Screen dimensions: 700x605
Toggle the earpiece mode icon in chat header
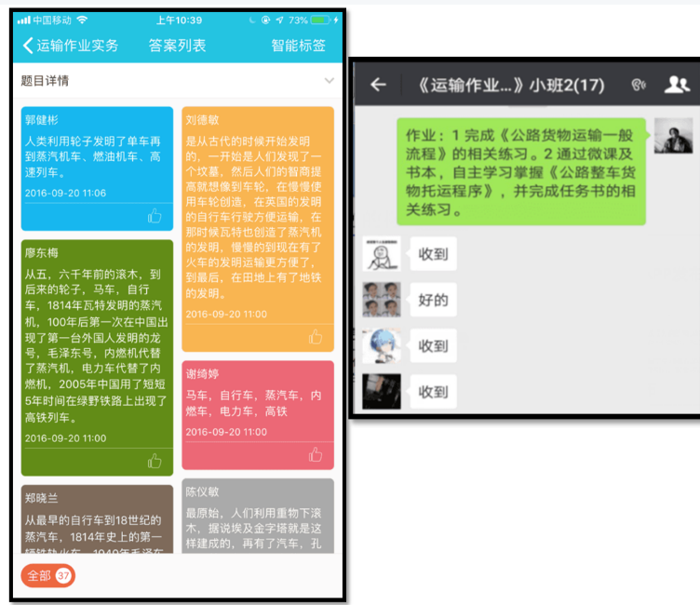coord(639,85)
